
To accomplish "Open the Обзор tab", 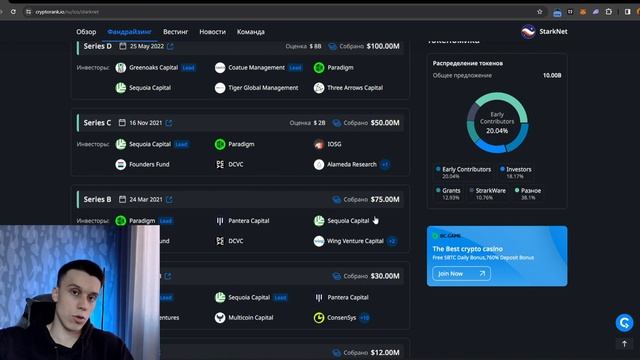I will (x=86, y=32).
